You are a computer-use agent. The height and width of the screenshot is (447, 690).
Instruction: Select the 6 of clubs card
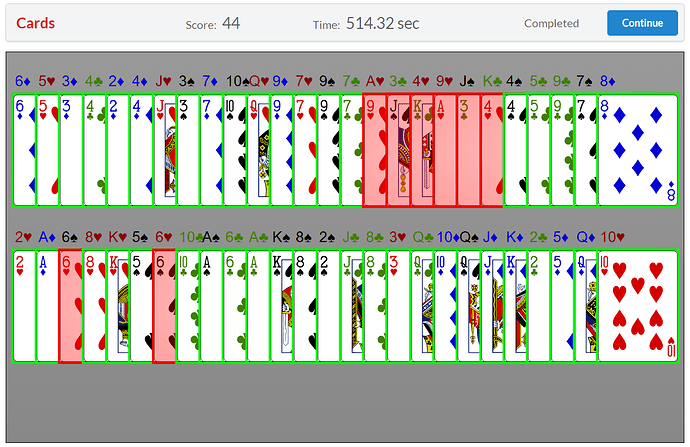click(235, 306)
